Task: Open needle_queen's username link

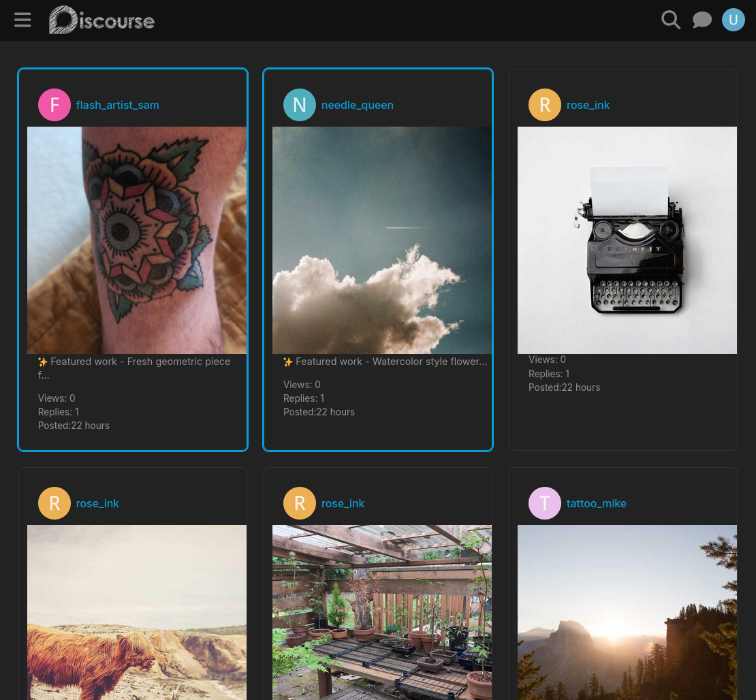Action: coord(357,105)
